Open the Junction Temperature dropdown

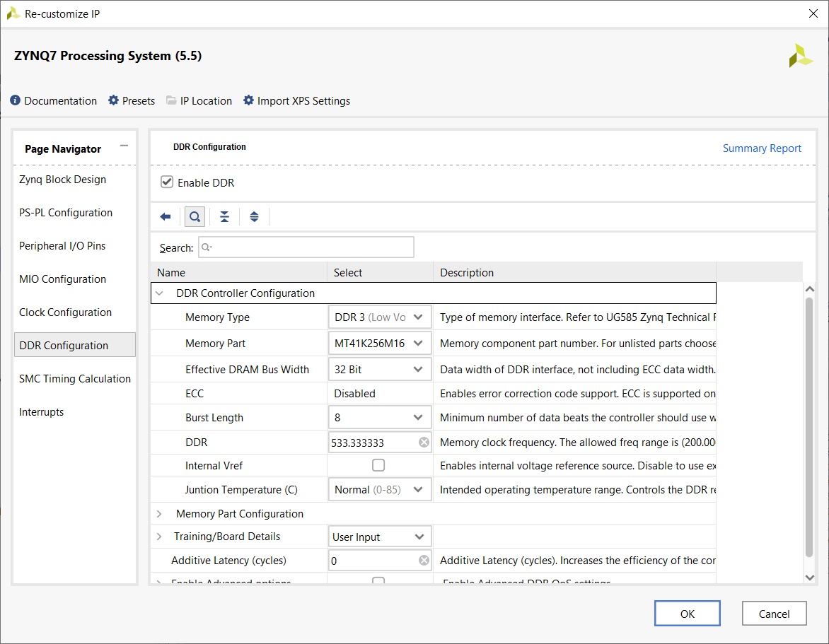380,490
